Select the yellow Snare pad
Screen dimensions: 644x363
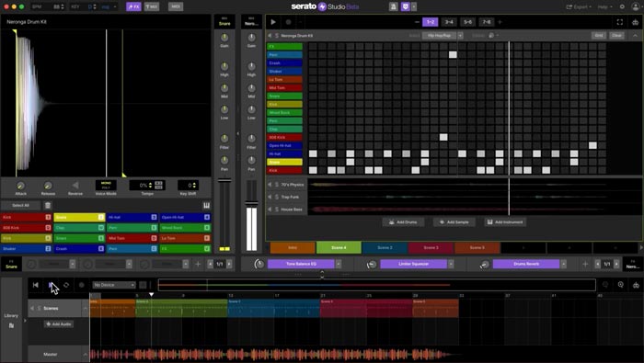pyautogui.click(x=79, y=217)
